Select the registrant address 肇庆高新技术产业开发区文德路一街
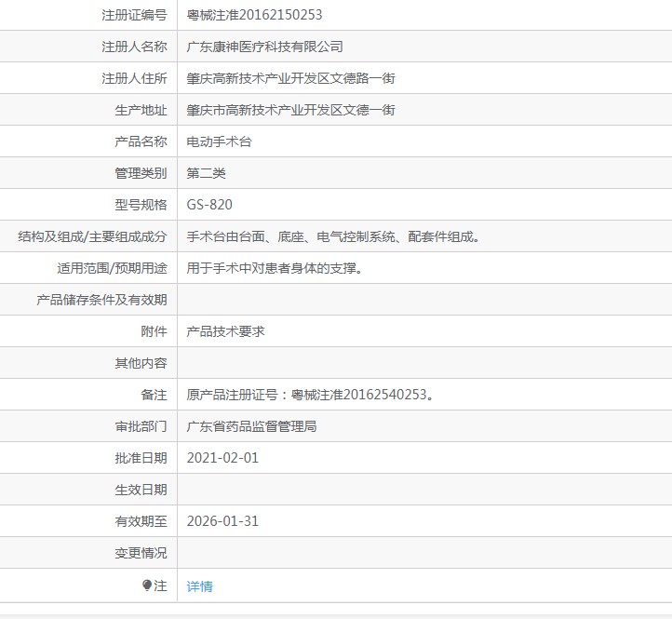The height and width of the screenshot is (619, 672). click(x=290, y=78)
